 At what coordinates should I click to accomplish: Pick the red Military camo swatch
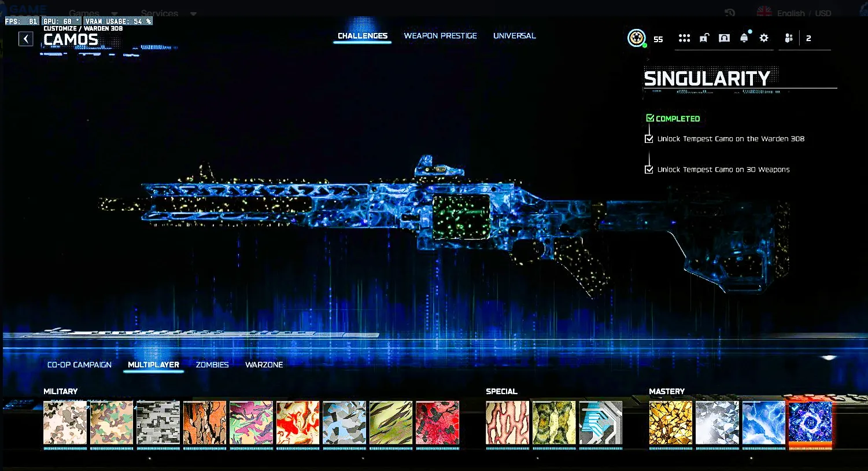[437, 423]
